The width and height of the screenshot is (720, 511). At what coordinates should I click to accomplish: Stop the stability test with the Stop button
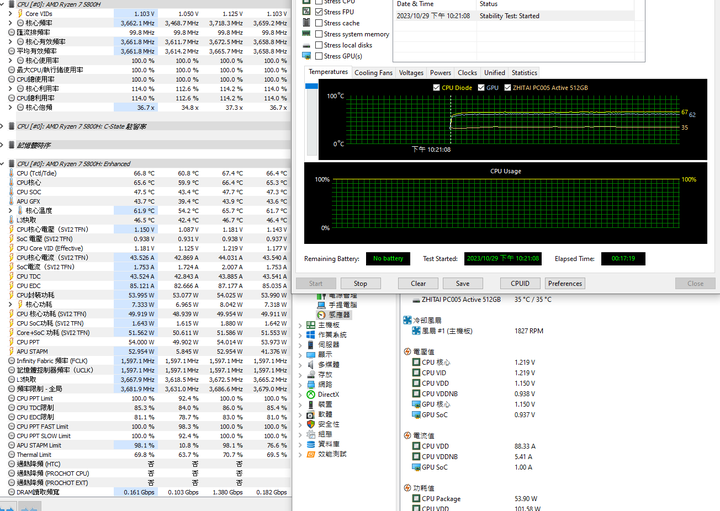click(360, 283)
